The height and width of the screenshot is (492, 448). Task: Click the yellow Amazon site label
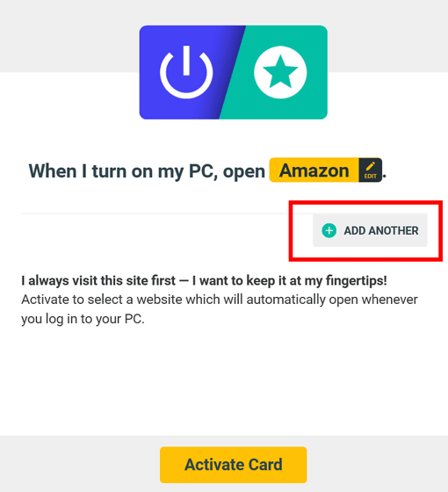pos(314,170)
